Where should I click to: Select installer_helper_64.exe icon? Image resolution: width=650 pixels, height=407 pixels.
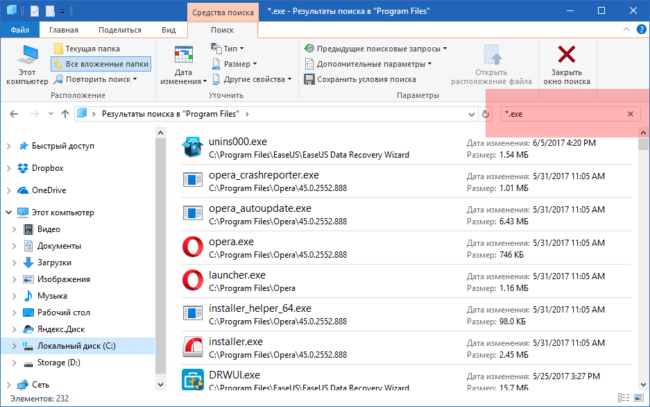point(193,313)
